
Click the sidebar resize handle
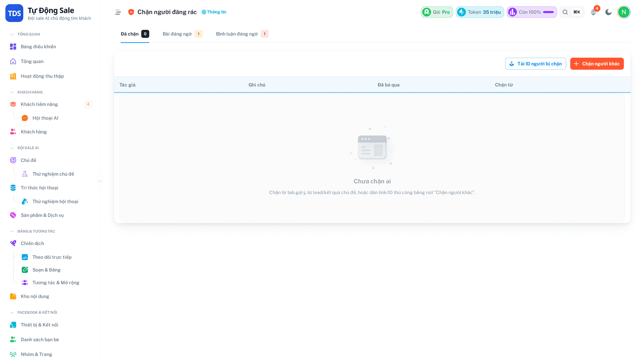point(100,181)
